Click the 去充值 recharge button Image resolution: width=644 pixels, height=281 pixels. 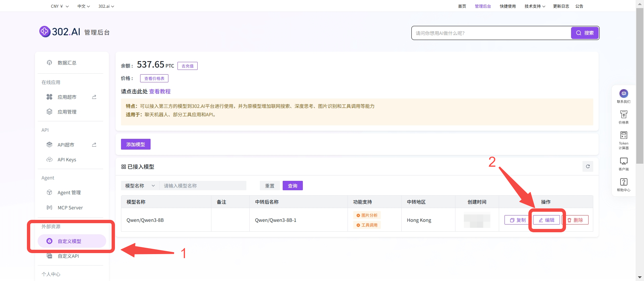[188, 66]
